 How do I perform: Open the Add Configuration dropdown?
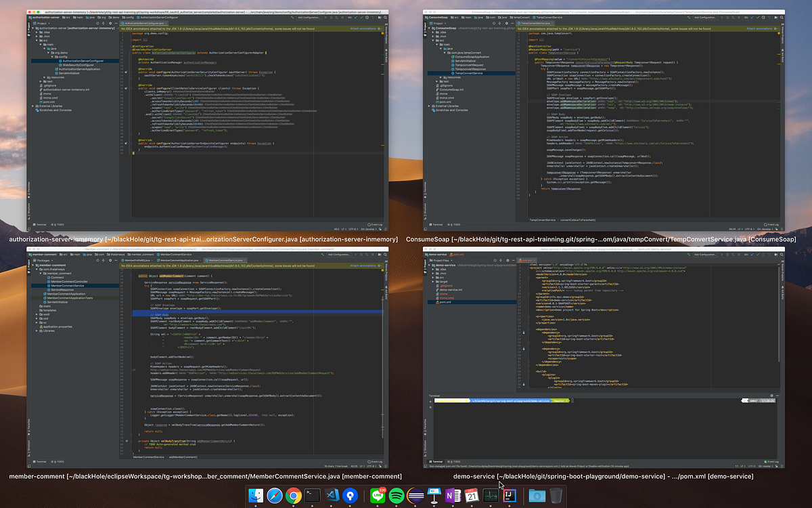(x=309, y=17)
